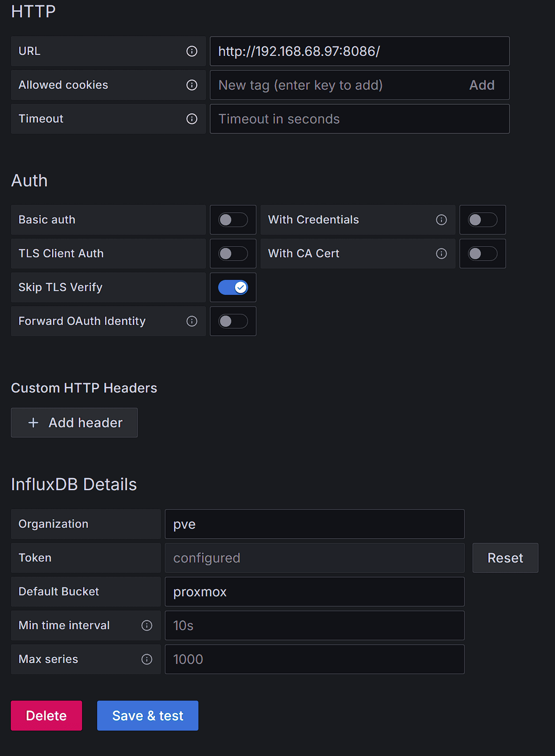The width and height of the screenshot is (555, 756).
Task: Click the Save & test button
Action: [x=148, y=716]
